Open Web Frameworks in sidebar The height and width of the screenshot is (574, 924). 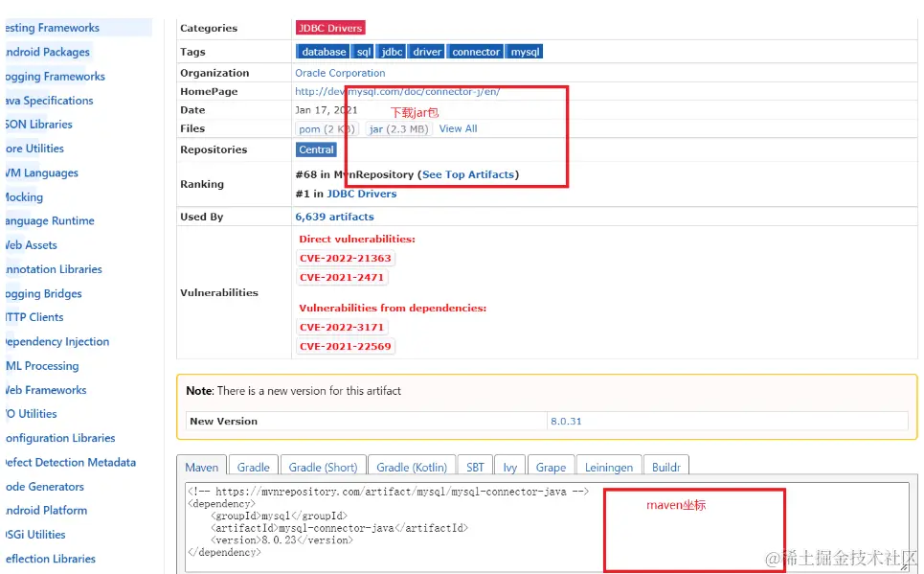point(45,390)
